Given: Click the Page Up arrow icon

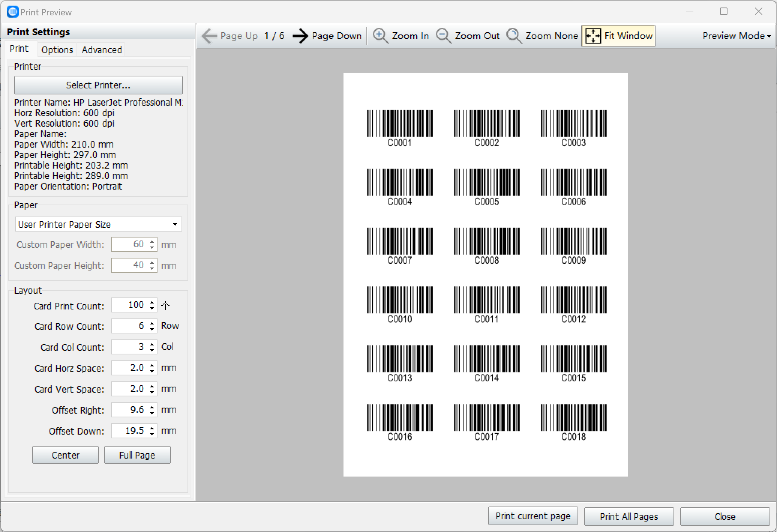Looking at the screenshot, I should [x=209, y=36].
